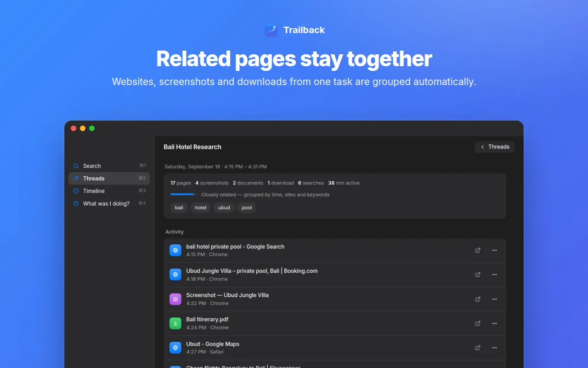This screenshot has width=588, height=368.
Task: Open Ubud - Google Maps externally
Action: point(478,348)
